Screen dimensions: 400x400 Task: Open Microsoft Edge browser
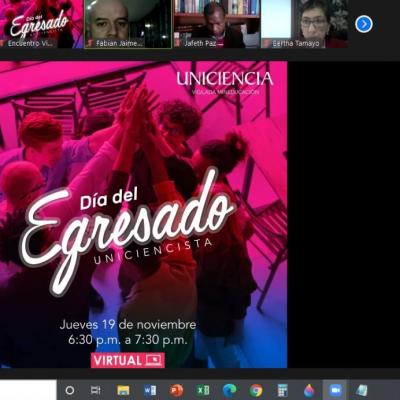pos(229,390)
